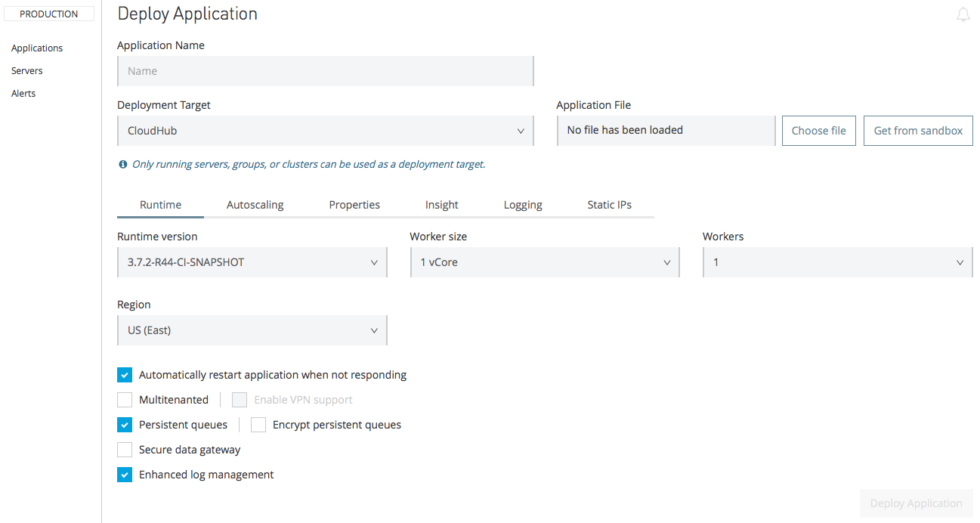Switch to the Autoscaling tab
Screen dimensions: 980x523
click(255, 205)
